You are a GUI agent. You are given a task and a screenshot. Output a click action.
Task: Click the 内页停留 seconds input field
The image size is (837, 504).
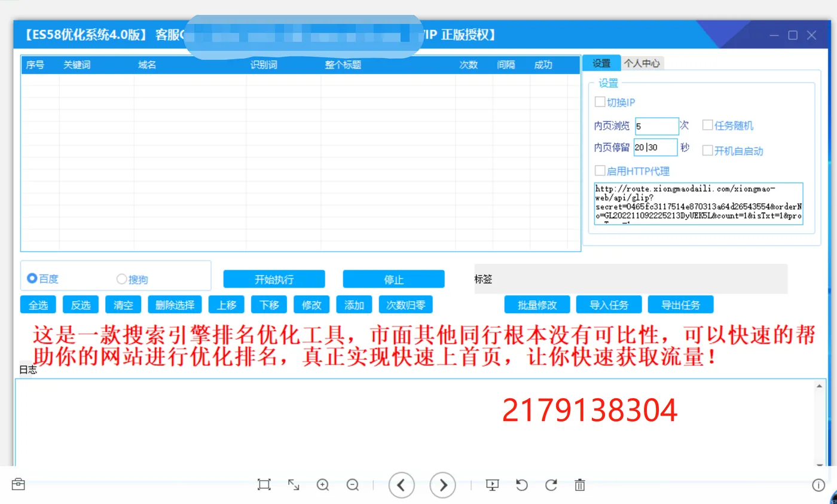655,147
